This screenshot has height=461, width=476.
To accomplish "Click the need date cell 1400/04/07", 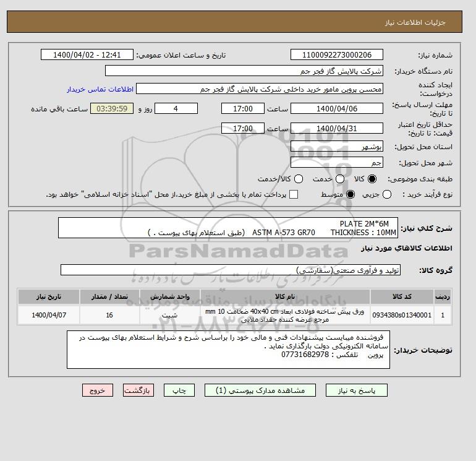I will click(x=49, y=315).
